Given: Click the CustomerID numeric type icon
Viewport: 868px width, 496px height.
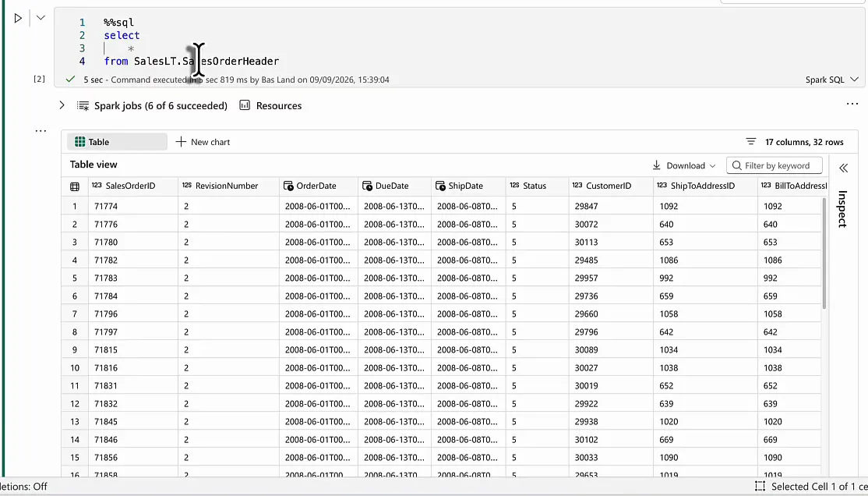Looking at the screenshot, I should click(577, 185).
